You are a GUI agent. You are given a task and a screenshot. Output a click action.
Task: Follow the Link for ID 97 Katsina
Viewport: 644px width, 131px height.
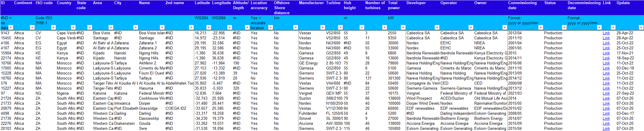coord(606,93)
